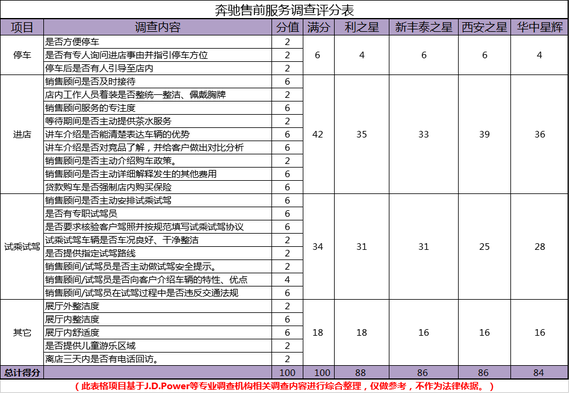The width and height of the screenshot is (570, 394).
Task: Click the 满分 column header
Action: click(x=318, y=27)
